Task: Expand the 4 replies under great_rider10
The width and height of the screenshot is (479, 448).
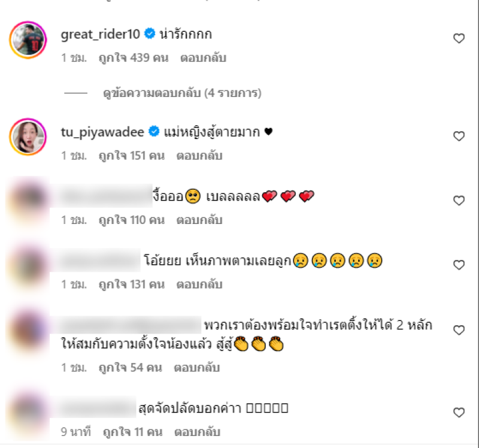Action: click(x=183, y=93)
